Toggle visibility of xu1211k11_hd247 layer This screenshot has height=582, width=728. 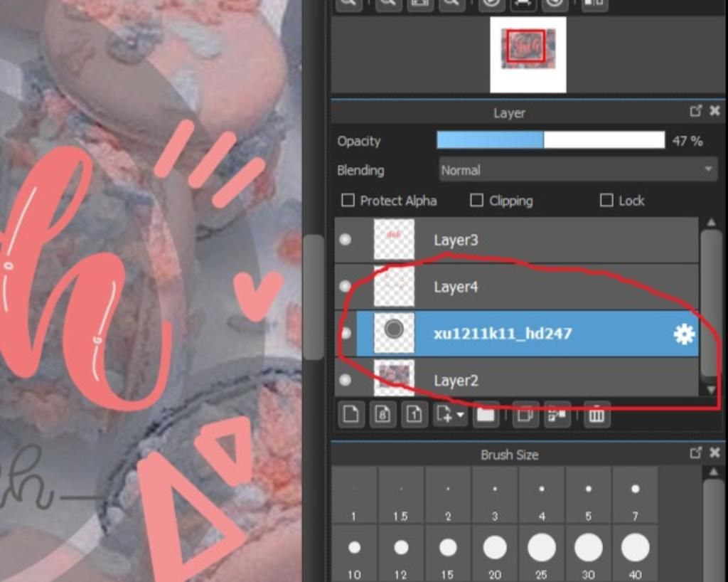coord(345,333)
